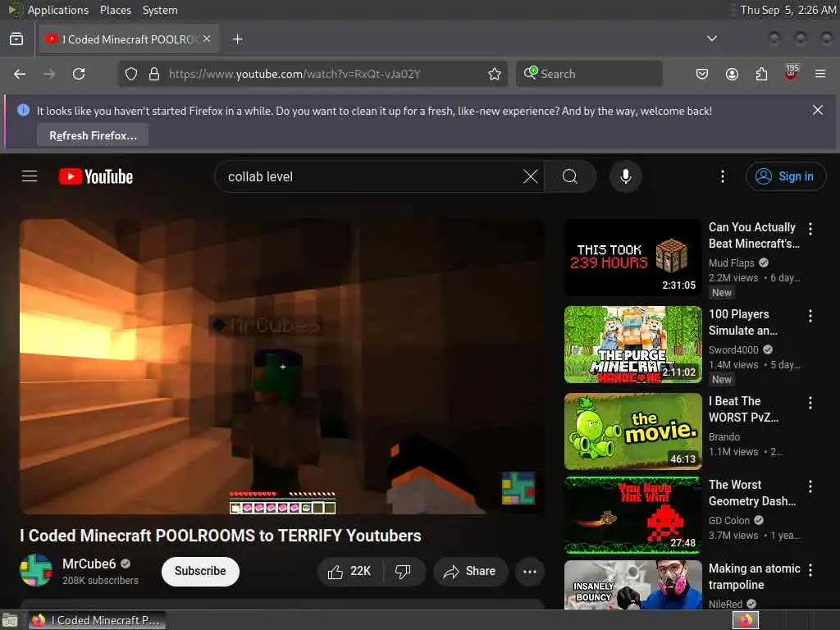This screenshot has width=840, height=630.
Task: Open 'THIS TOOK 239 HOURS' thumbnail
Action: [x=632, y=258]
